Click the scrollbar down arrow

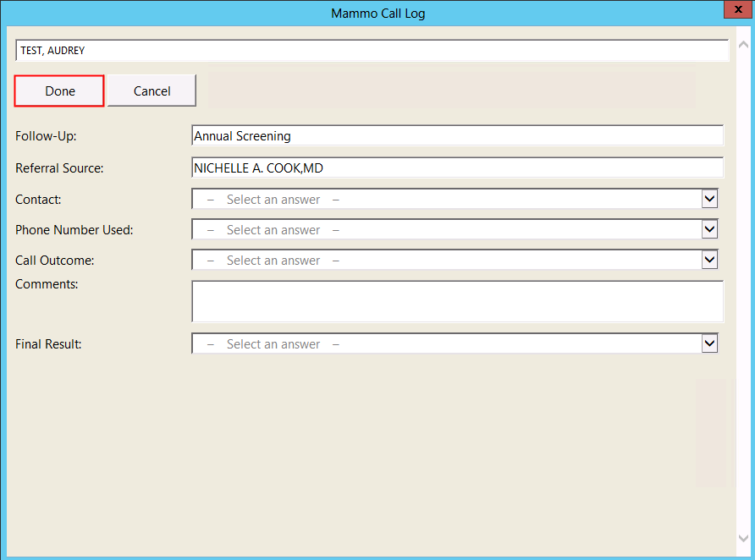(x=742, y=538)
